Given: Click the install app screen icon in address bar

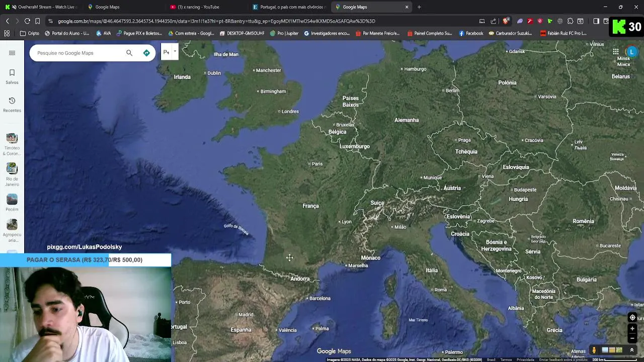Looking at the screenshot, I should pos(482,21).
